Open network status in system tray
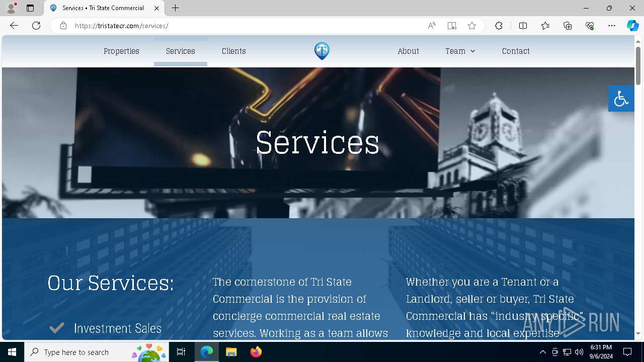The image size is (644, 362). click(567, 352)
